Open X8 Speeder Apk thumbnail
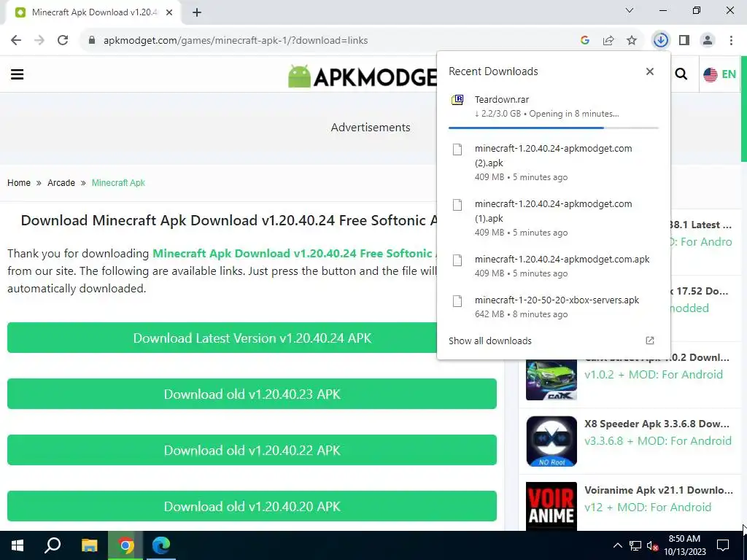 click(551, 441)
